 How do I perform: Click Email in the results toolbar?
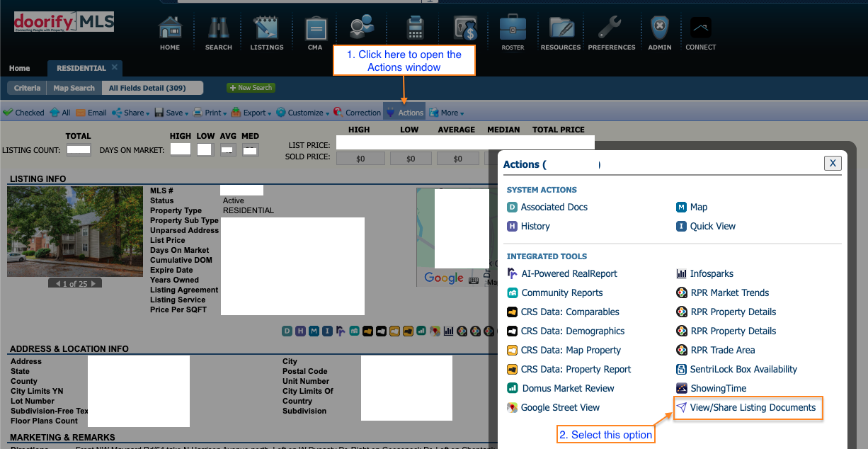click(91, 113)
